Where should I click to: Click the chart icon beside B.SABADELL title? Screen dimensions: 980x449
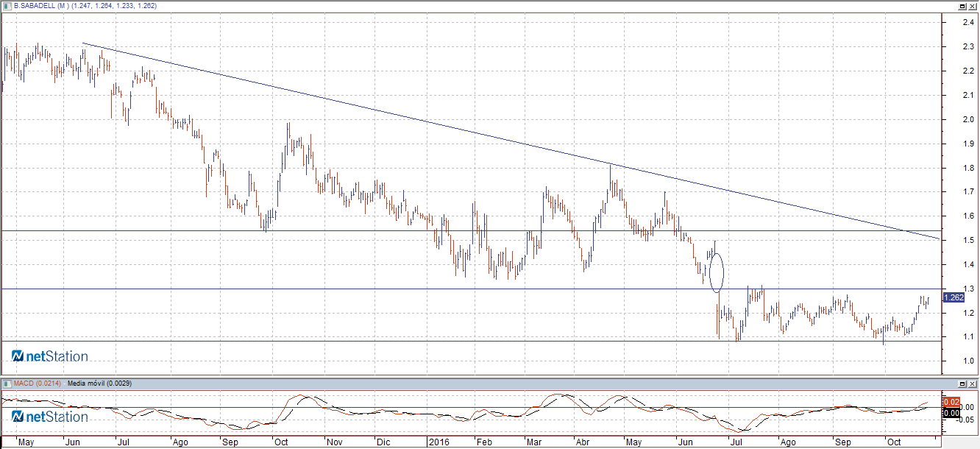tap(7, 5)
